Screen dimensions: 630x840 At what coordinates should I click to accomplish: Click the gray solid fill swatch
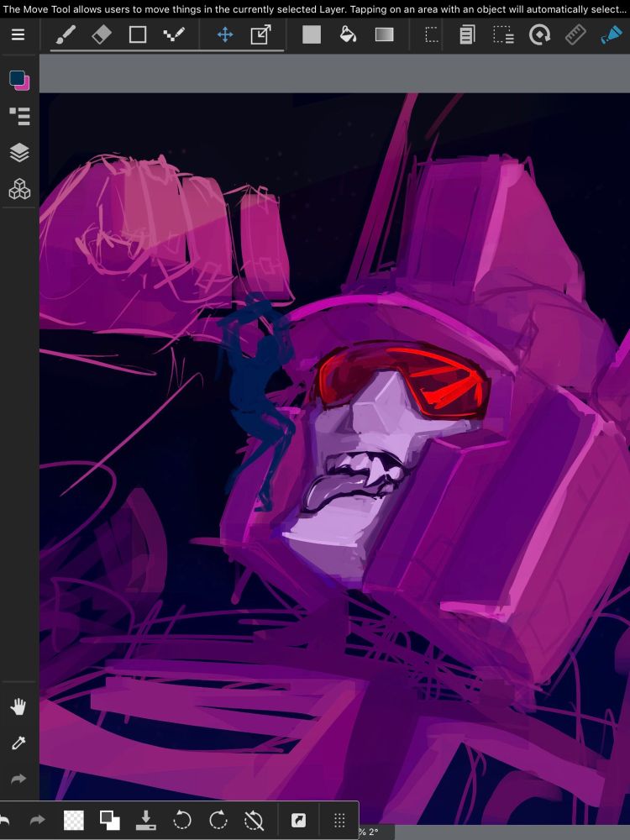[x=312, y=34]
